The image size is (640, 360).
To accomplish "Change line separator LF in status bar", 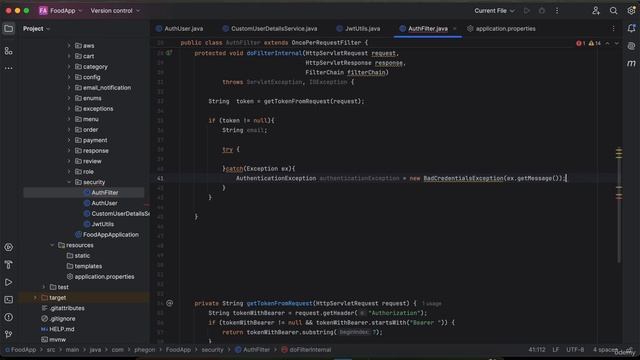I will click(x=556, y=350).
